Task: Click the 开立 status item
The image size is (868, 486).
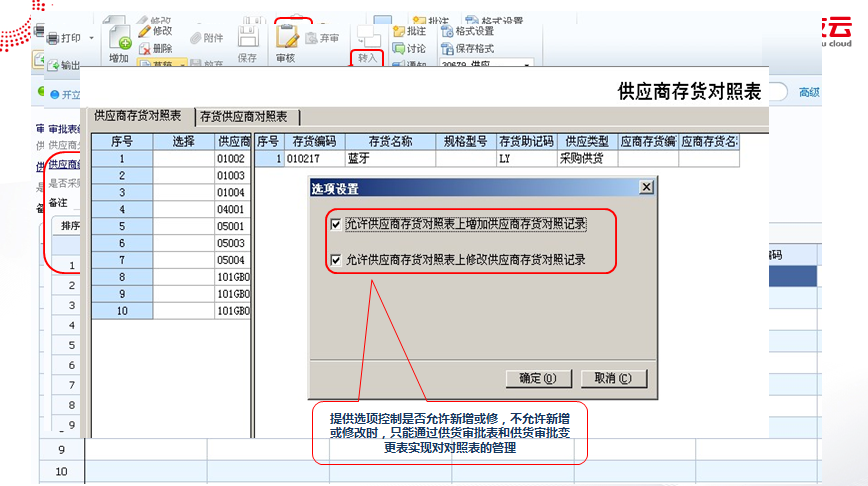Action: (x=65, y=95)
